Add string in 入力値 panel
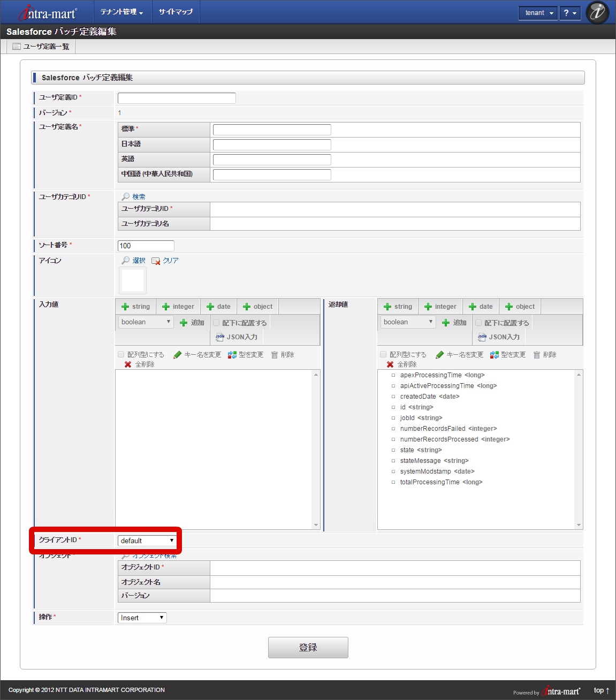616x700 pixels. [135, 307]
